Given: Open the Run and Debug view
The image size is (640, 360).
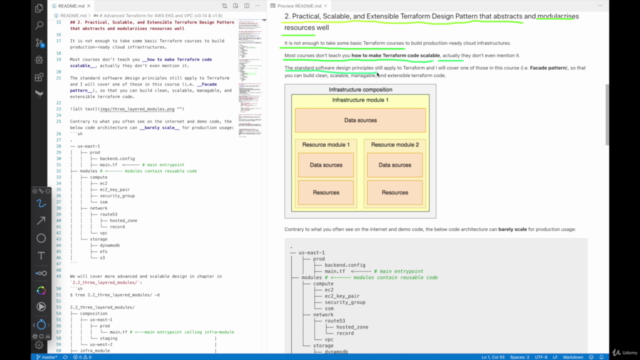Looking at the screenshot, I should [39, 60].
